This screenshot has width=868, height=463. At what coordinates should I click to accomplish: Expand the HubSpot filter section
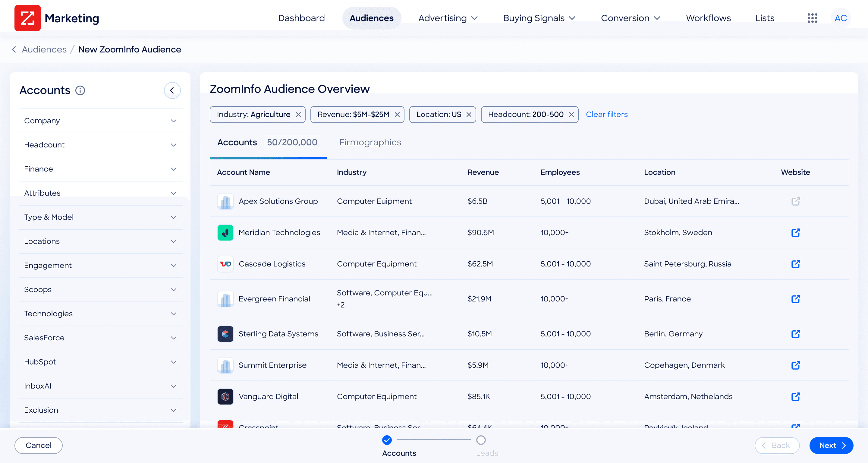click(x=101, y=362)
